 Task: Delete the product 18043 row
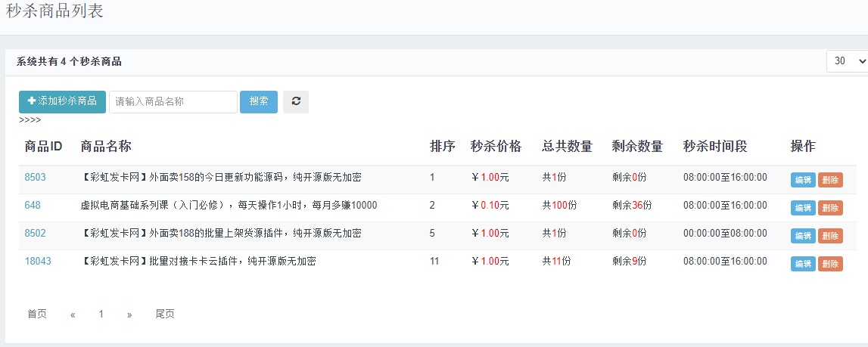(830, 264)
